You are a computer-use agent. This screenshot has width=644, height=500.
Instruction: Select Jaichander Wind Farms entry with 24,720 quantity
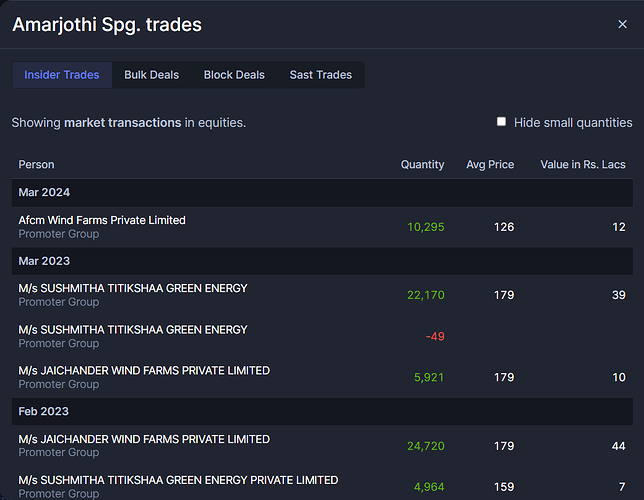point(144,439)
